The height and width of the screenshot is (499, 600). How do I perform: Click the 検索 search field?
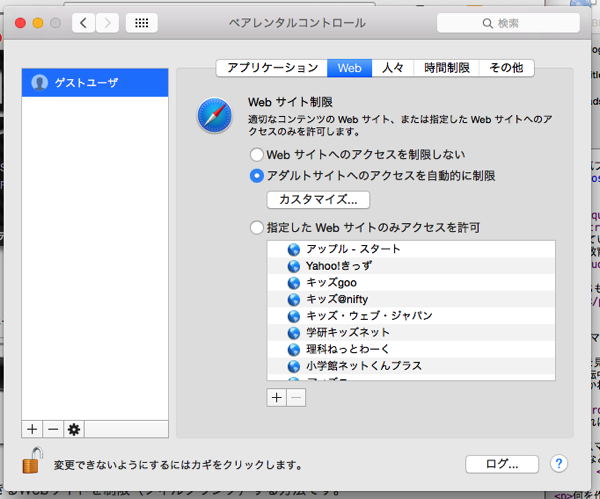508,23
